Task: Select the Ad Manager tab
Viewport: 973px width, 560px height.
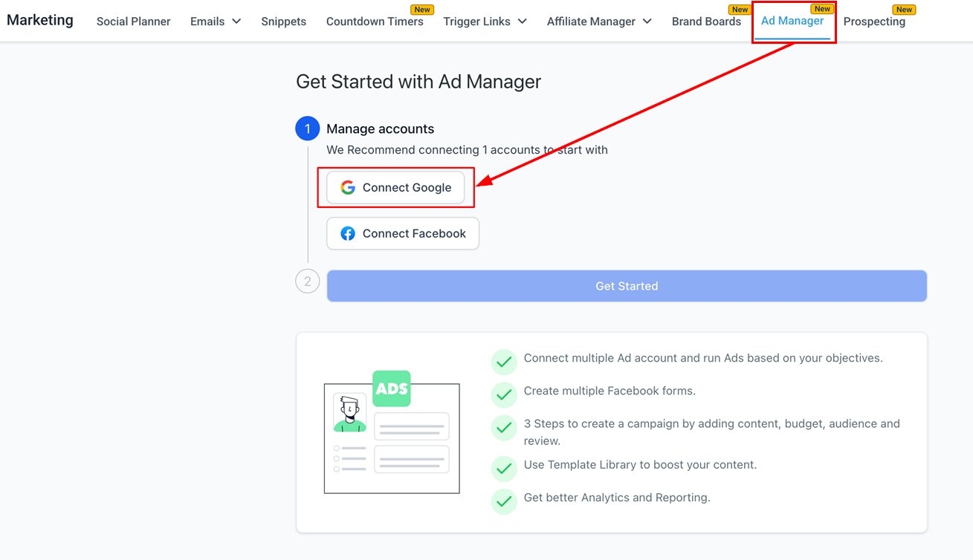Action: pyautogui.click(x=792, y=22)
